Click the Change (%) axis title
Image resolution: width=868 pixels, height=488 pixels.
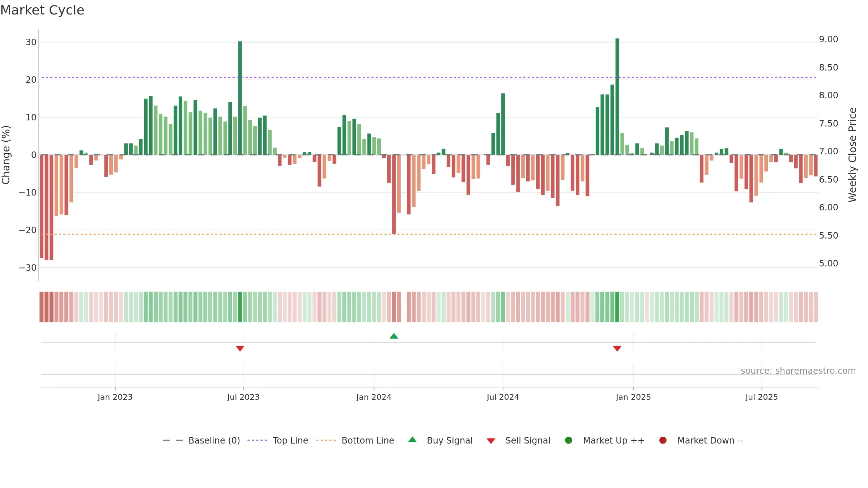pos(6,155)
